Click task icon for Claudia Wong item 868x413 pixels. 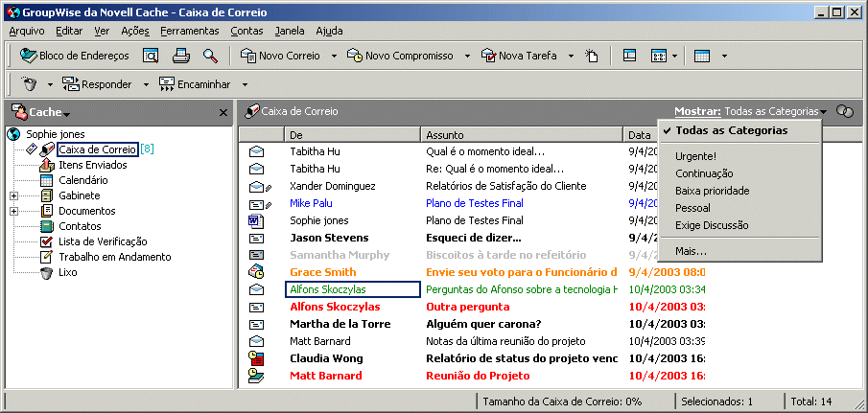click(x=256, y=358)
